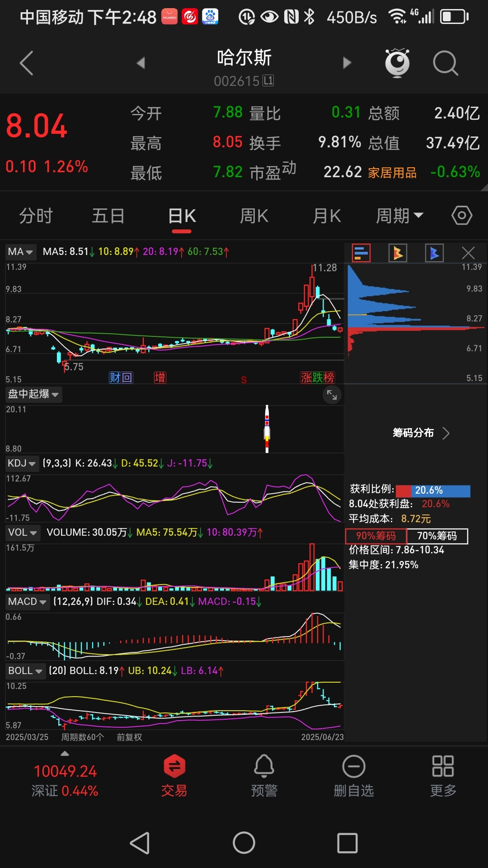The width and height of the screenshot is (488, 868).
Task: Switch to the next stock with right triangle
Action: 347,63
